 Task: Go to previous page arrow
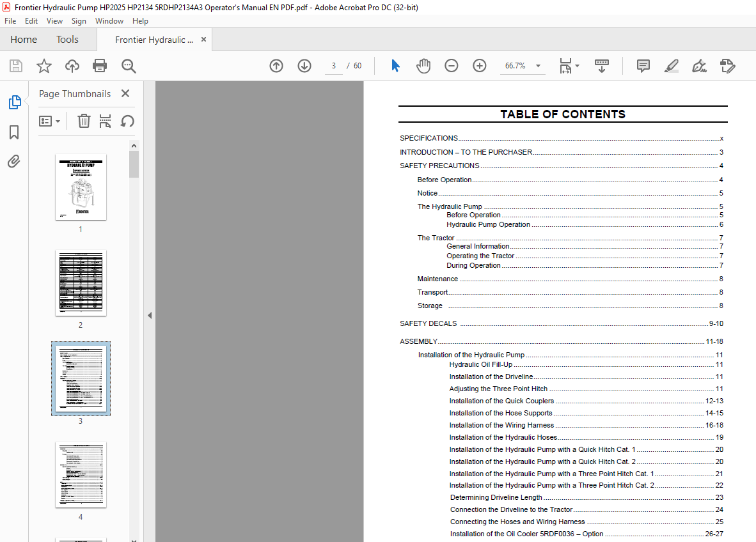coord(276,66)
